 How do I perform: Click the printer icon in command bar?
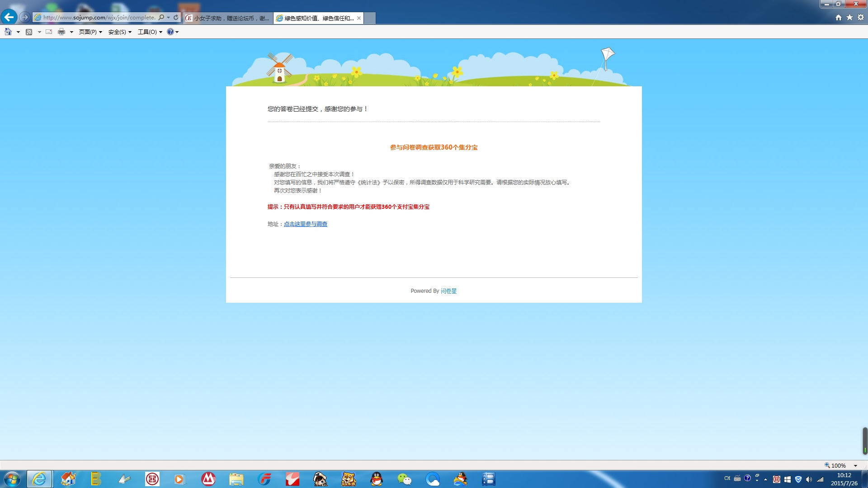click(61, 32)
